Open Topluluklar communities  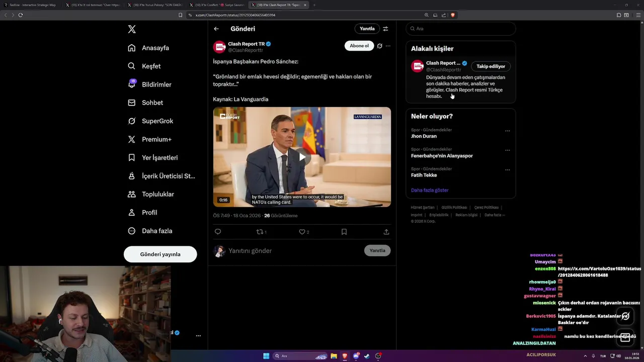pos(151,194)
